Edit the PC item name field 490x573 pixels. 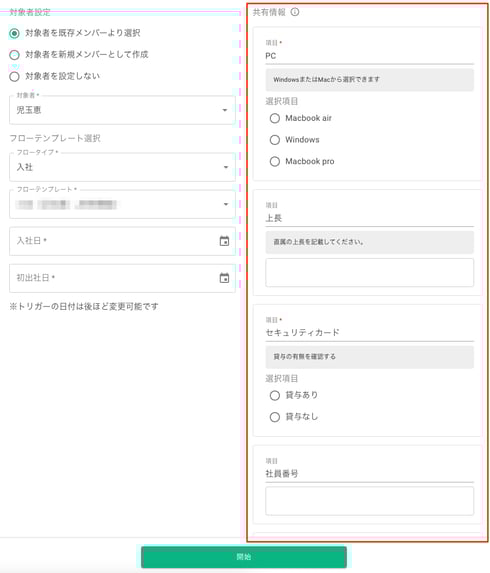click(369, 56)
